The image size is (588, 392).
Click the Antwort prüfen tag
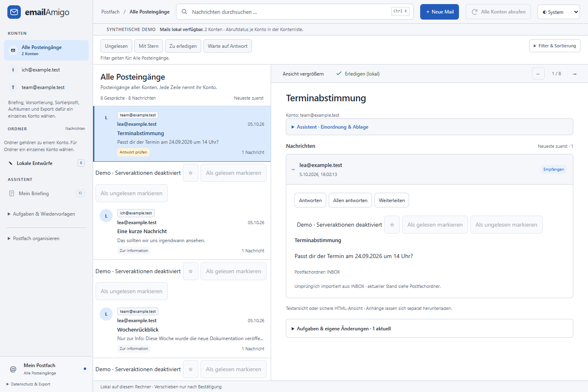pyautogui.click(x=133, y=152)
